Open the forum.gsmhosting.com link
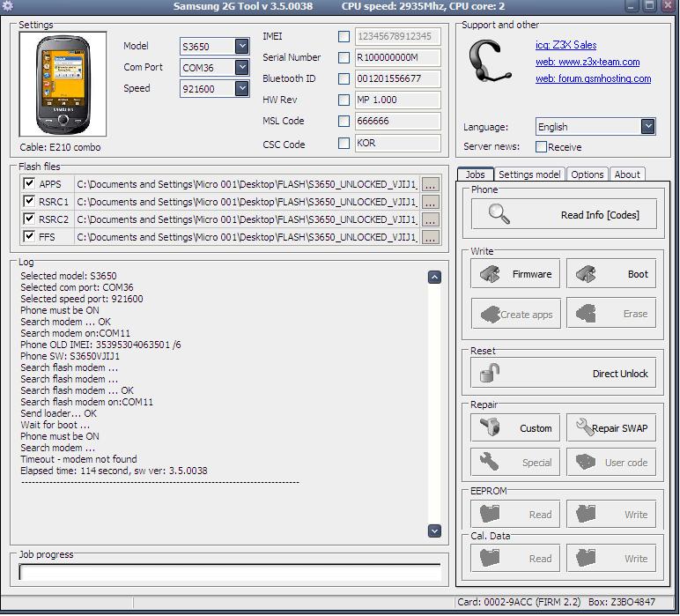 [594, 79]
